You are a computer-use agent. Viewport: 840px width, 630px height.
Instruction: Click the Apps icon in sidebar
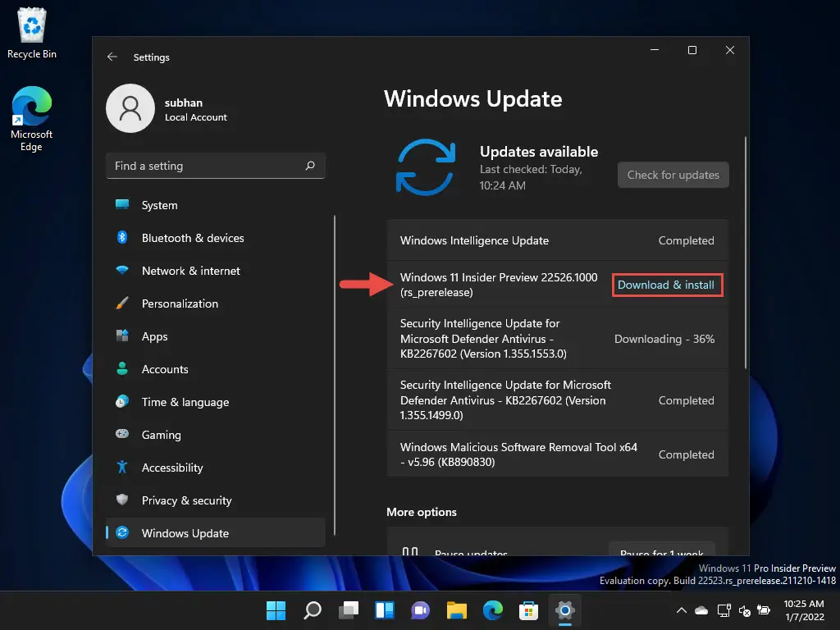pos(122,336)
